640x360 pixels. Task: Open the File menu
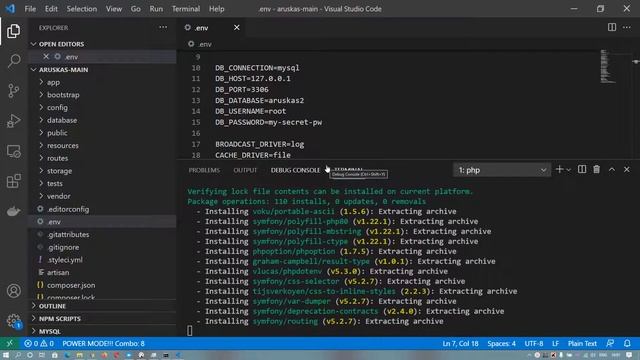point(30,9)
